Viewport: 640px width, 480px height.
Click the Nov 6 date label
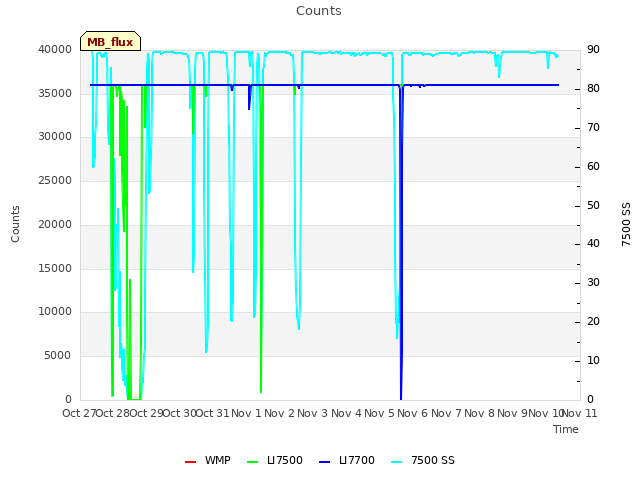coord(413,413)
